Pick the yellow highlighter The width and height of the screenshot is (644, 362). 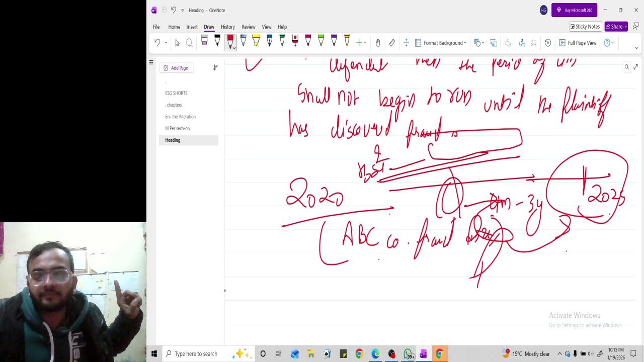(x=256, y=41)
